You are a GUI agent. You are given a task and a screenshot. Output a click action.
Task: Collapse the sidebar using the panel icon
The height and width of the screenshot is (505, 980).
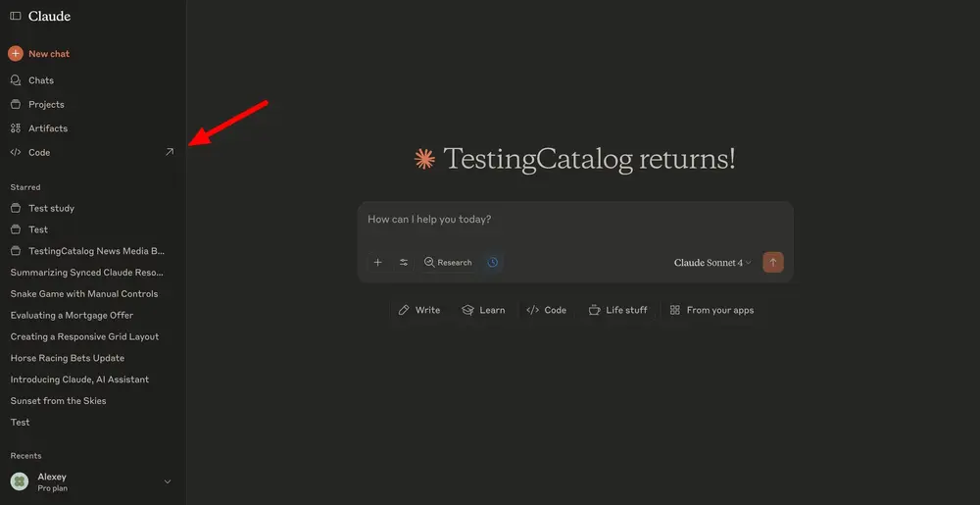point(15,17)
